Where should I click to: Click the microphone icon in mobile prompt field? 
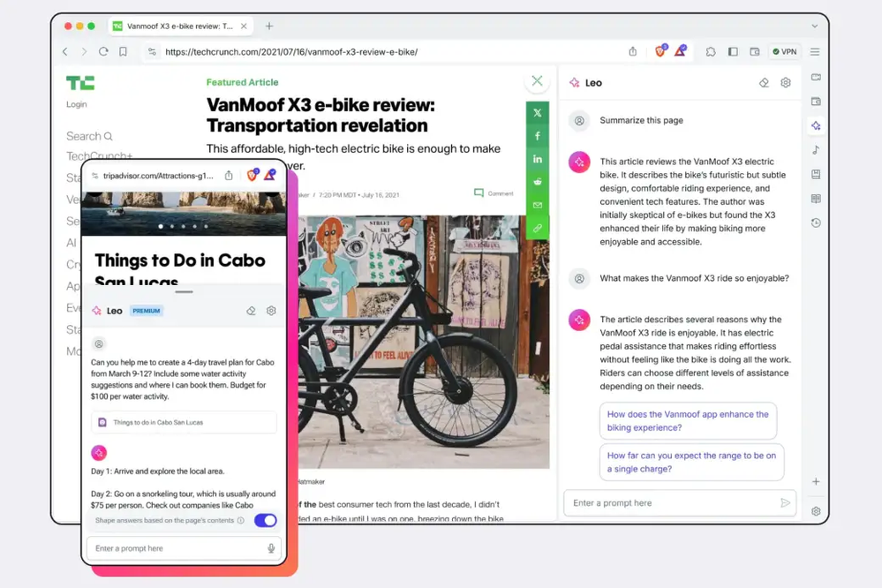[271, 548]
